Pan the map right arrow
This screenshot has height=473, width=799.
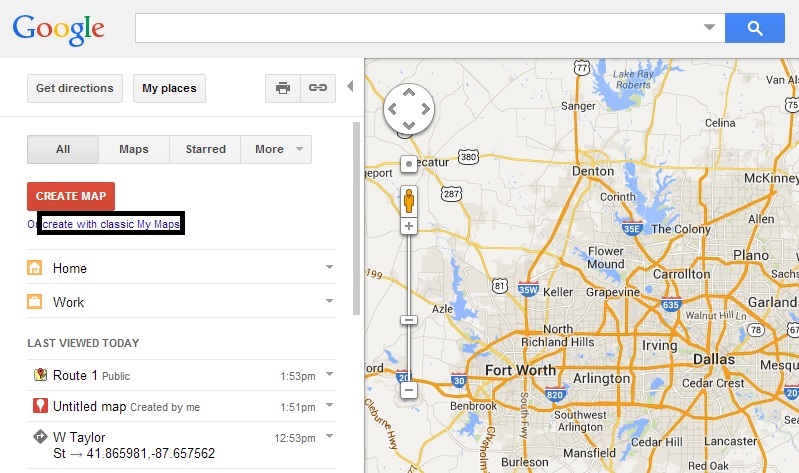425,109
